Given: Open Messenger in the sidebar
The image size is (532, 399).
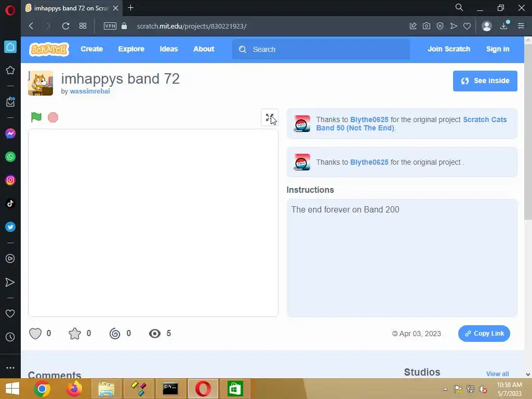Looking at the screenshot, I should click(x=10, y=134).
